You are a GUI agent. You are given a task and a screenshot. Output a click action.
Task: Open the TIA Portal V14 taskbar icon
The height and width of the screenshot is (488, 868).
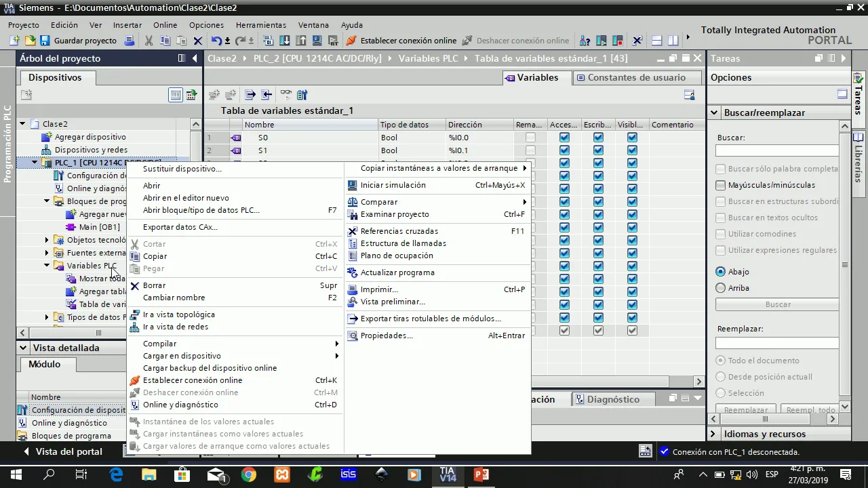click(x=448, y=474)
